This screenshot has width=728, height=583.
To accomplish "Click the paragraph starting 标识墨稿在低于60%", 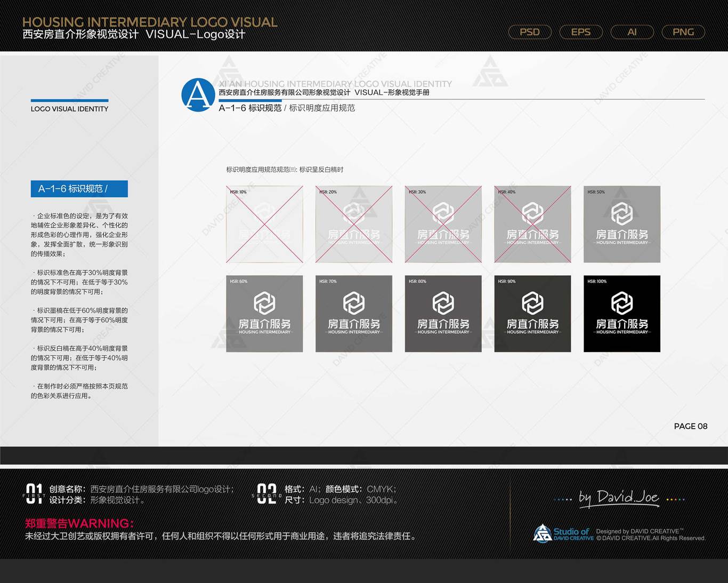I will point(79,320).
